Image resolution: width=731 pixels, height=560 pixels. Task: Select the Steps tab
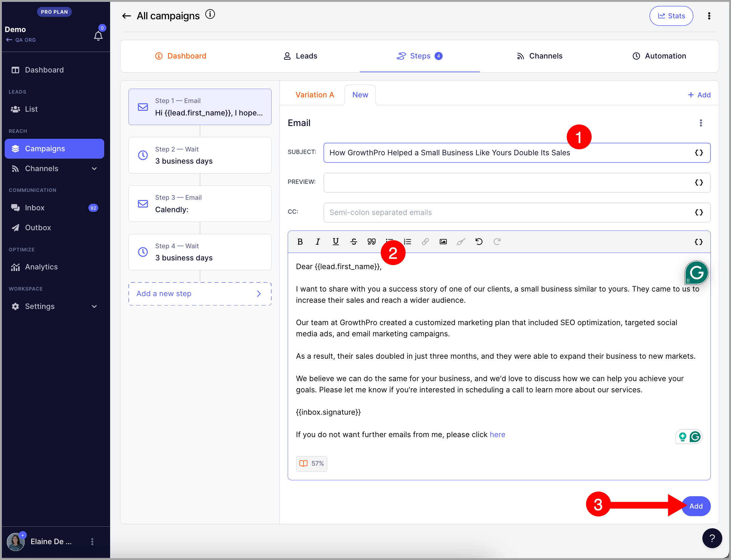pyautogui.click(x=420, y=56)
